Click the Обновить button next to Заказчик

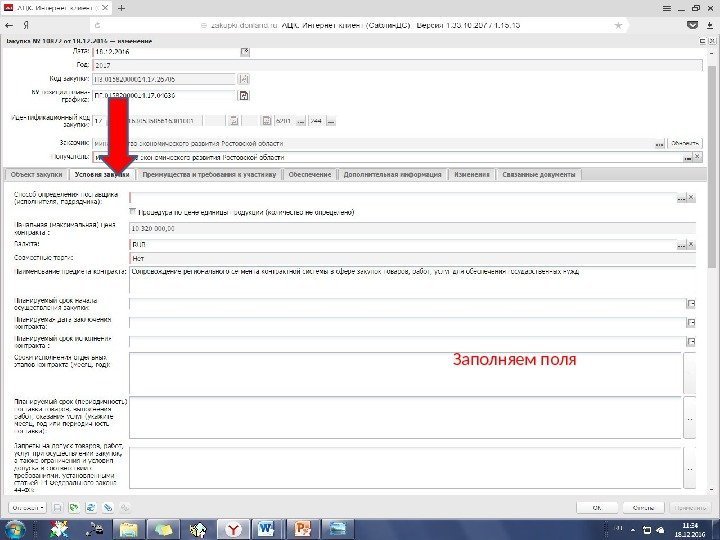pyautogui.click(x=685, y=144)
